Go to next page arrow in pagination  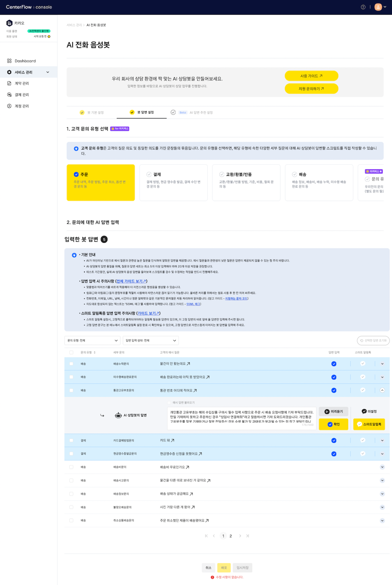pyautogui.click(x=240, y=536)
